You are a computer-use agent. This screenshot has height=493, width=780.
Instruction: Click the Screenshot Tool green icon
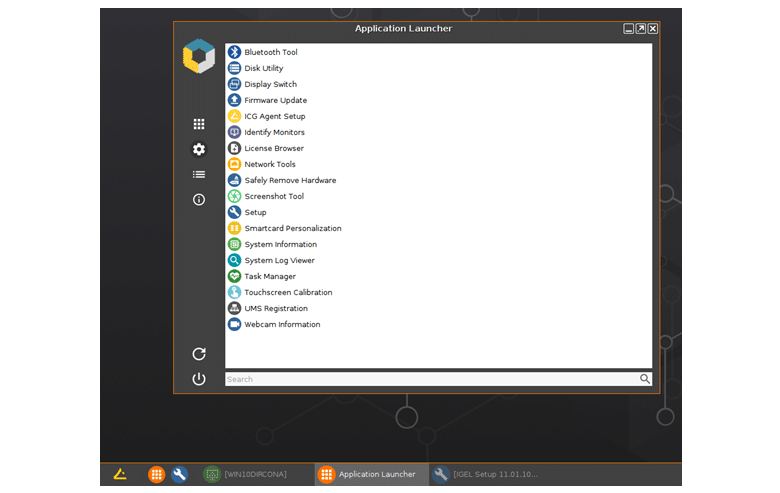[x=234, y=196]
